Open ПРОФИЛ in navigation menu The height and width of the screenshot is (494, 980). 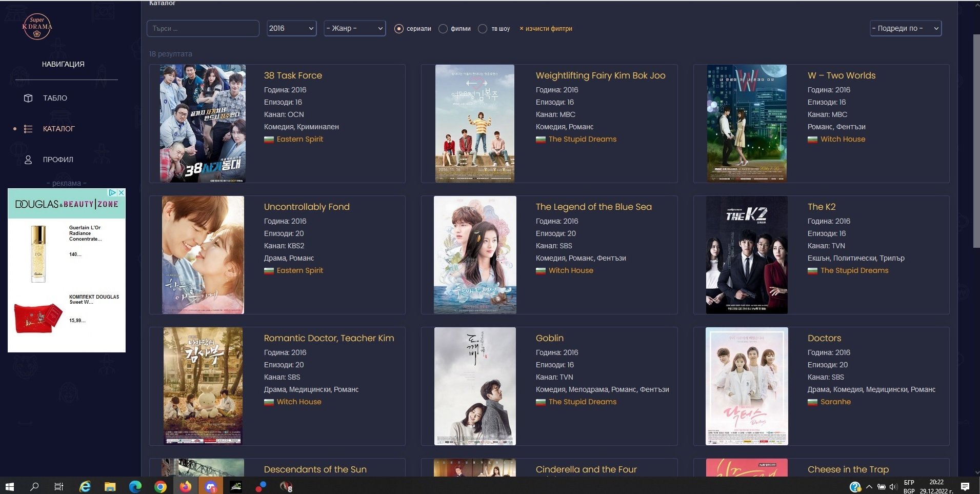coord(58,160)
